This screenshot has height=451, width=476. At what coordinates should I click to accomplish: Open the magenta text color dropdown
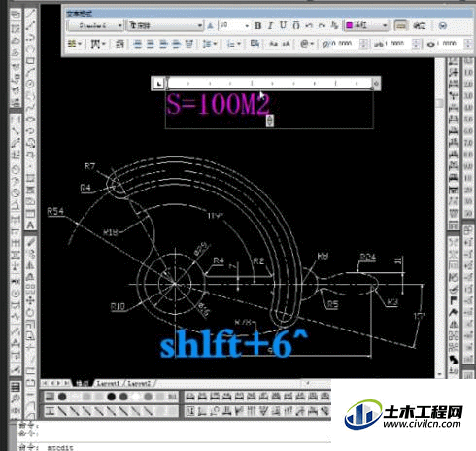366,25
